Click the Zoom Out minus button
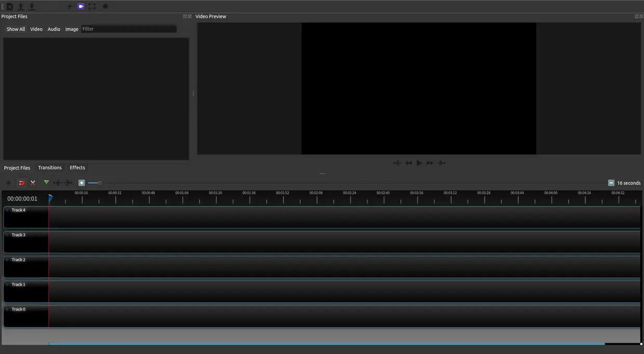The image size is (644, 354). [x=611, y=183]
